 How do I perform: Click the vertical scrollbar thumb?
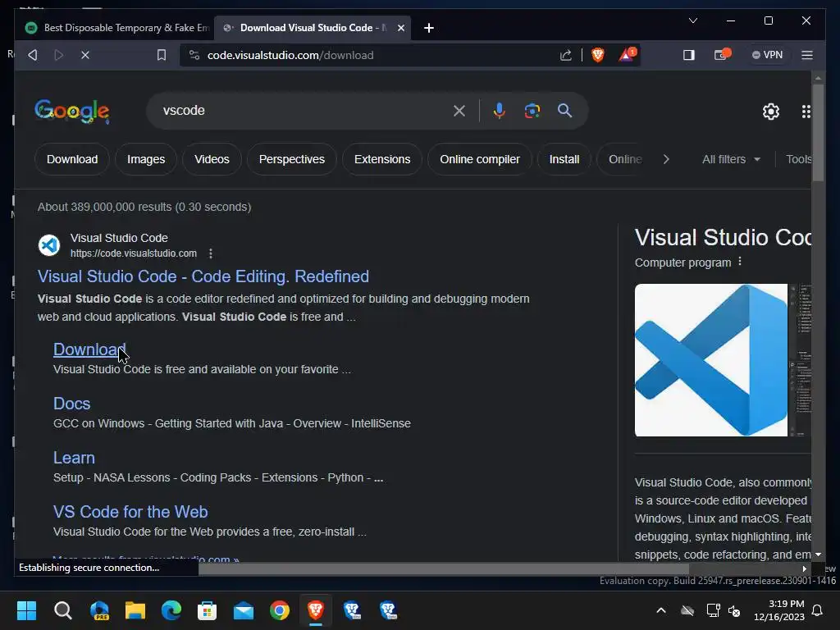(x=818, y=133)
